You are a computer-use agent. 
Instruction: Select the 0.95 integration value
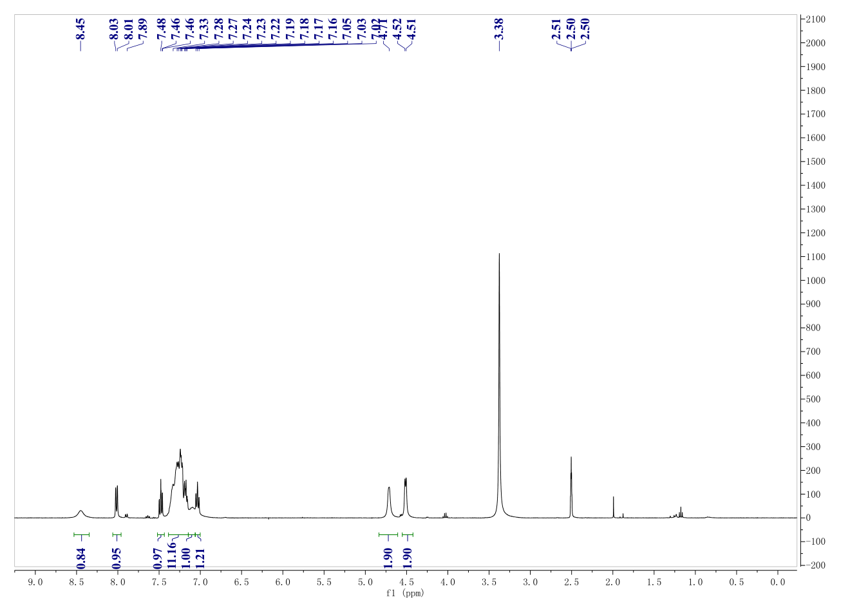pyautogui.click(x=117, y=558)
